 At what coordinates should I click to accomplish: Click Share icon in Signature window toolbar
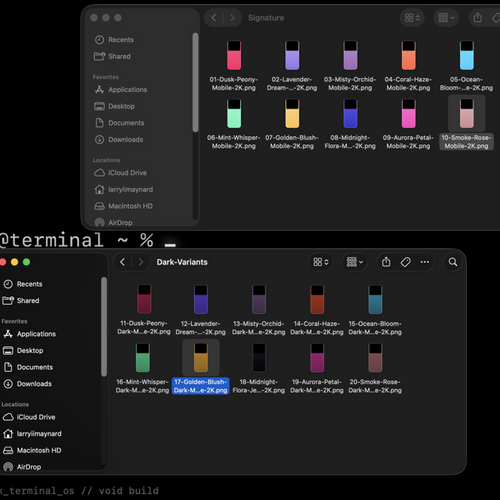pyautogui.click(x=478, y=18)
